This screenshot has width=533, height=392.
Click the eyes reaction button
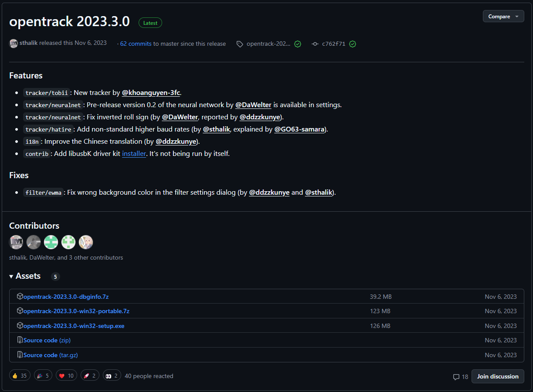(112, 375)
